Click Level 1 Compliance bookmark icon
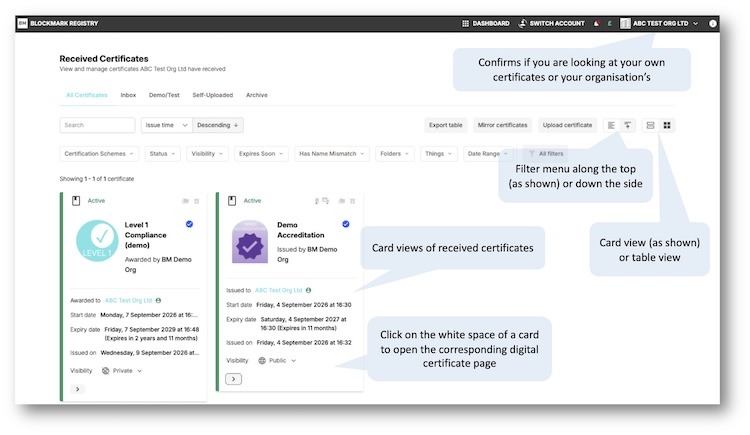 [76, 201]
